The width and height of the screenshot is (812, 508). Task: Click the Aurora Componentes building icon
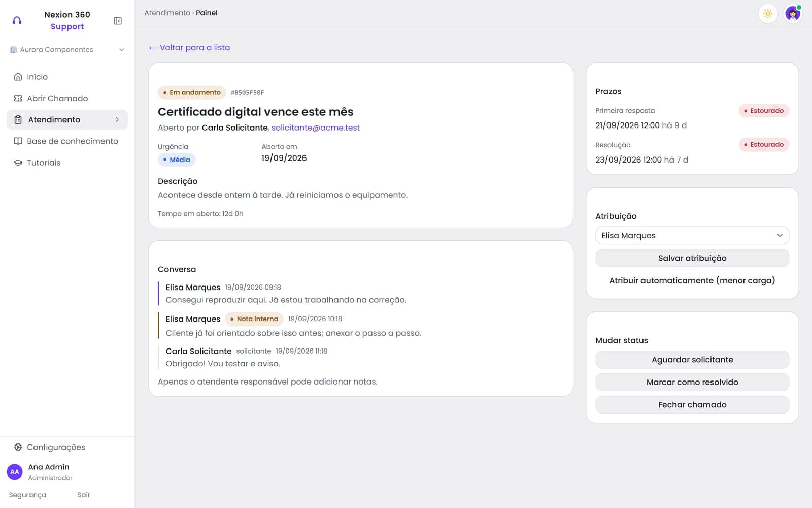tap(14, 50)
